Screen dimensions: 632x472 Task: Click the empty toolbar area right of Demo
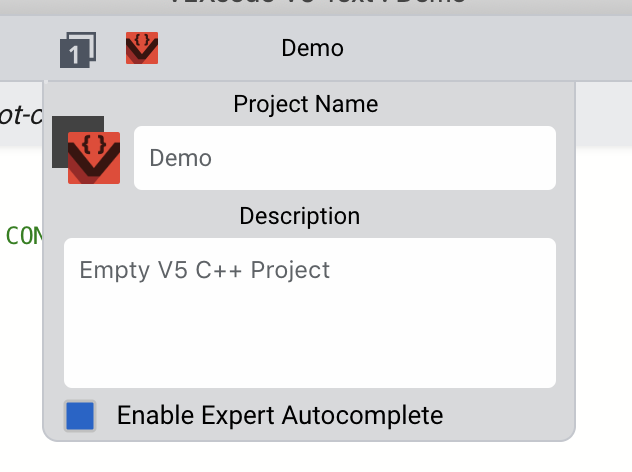pyautogui.click(x=484, y=48)
